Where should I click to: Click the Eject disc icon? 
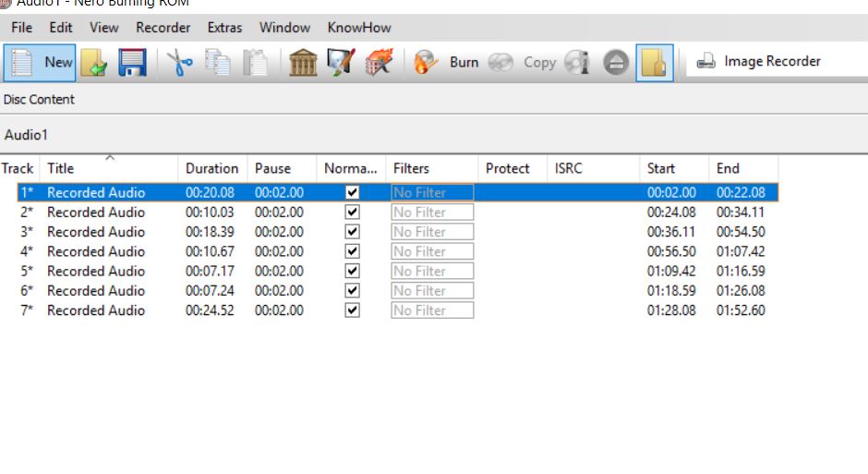point(616,63)
